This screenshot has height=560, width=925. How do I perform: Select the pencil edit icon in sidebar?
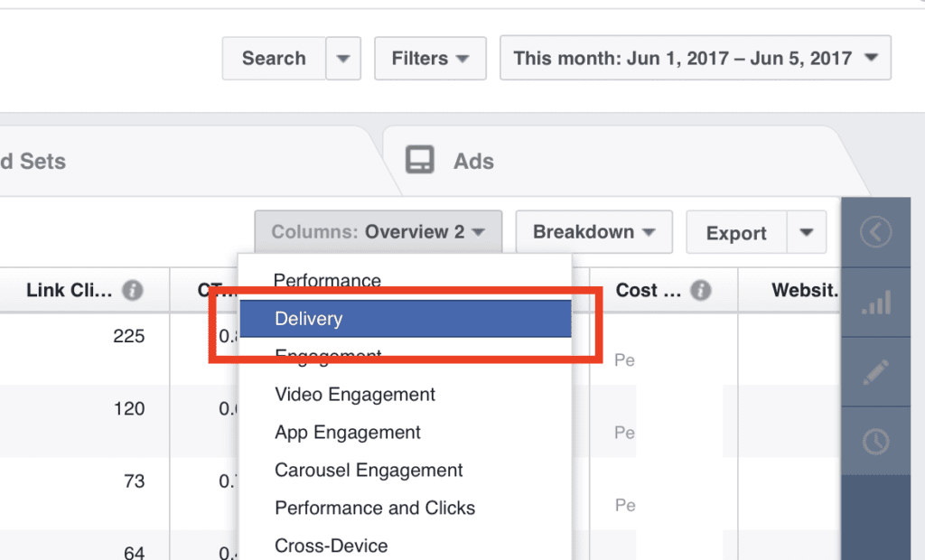[x=875, y=370]
